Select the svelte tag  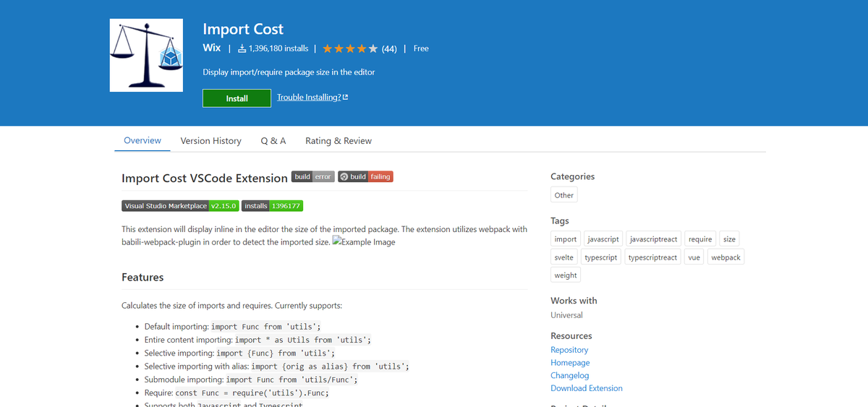coord(564,257)
